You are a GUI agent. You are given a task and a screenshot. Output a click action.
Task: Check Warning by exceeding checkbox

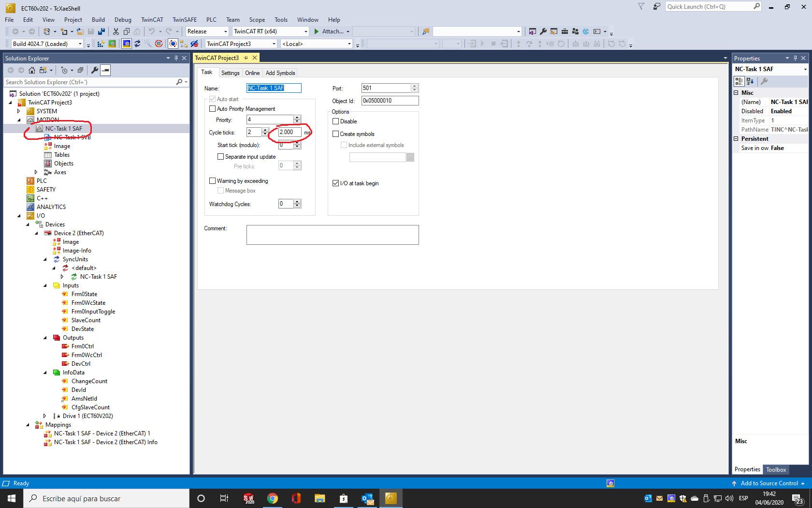212,181
